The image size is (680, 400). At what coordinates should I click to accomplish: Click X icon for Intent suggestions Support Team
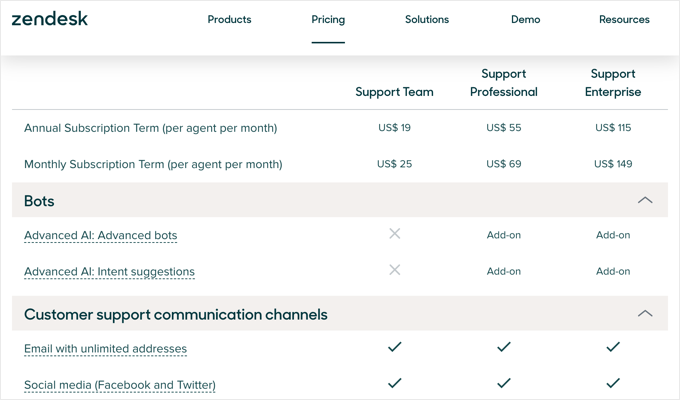click(395, 270)
